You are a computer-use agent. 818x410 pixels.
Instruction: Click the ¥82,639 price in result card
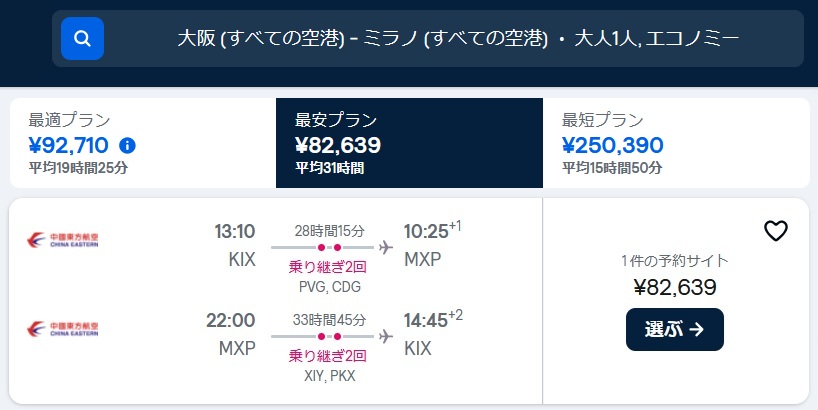click(x=675, y=289)
